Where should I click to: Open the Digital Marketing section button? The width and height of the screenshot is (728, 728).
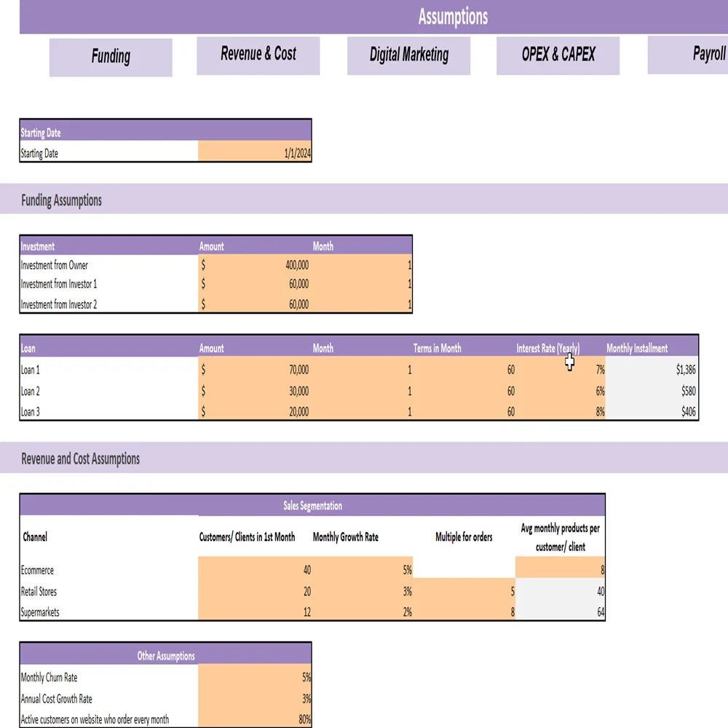click(x=408, y=55)
